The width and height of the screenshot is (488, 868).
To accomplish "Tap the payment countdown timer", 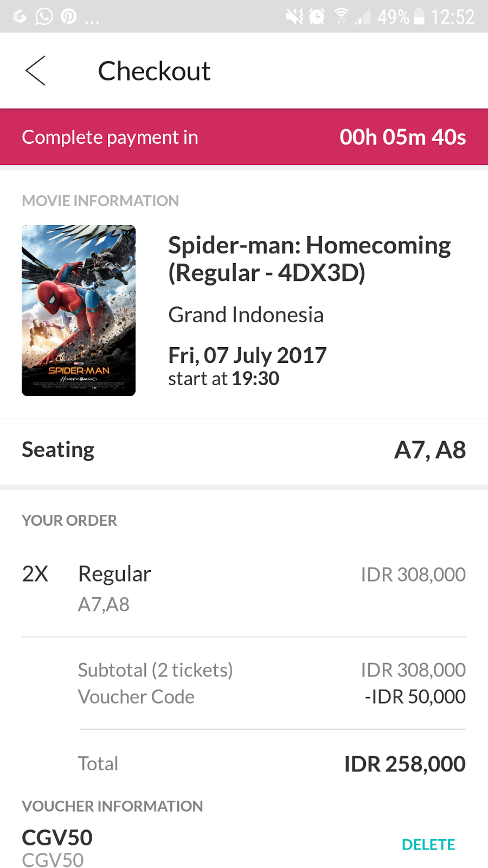I will coord(402,137).
